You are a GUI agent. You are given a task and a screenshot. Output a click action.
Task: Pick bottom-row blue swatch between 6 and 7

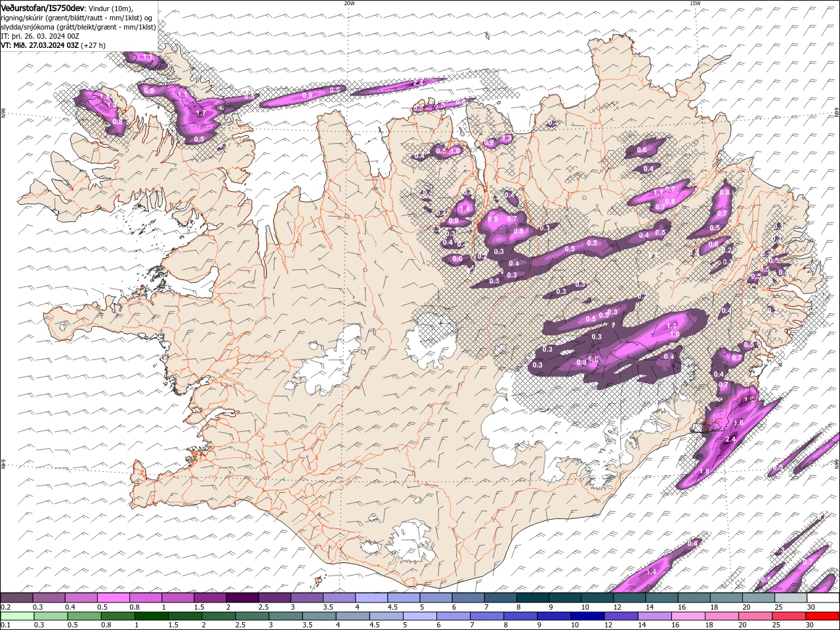[453, 616]
